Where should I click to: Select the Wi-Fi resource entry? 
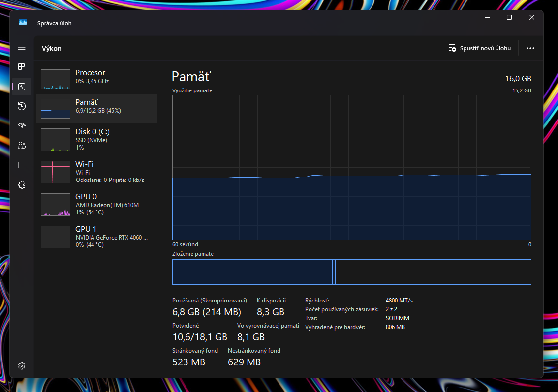pos(96,172)
